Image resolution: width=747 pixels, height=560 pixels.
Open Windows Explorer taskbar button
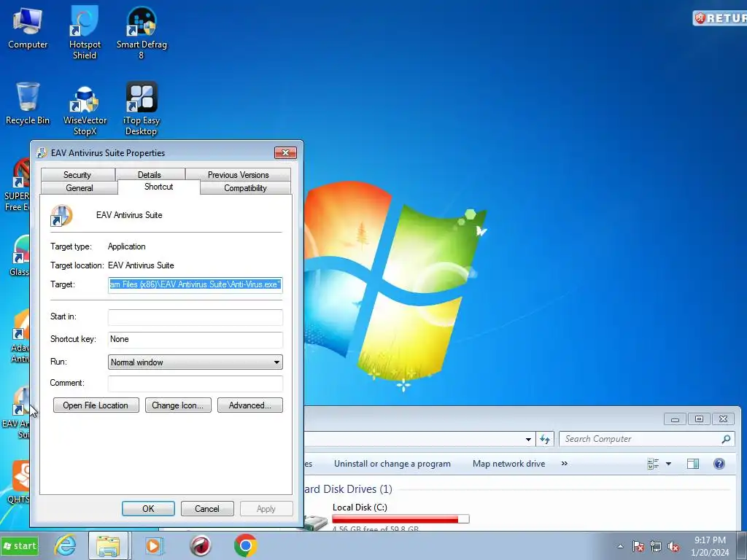pos(108,545)
